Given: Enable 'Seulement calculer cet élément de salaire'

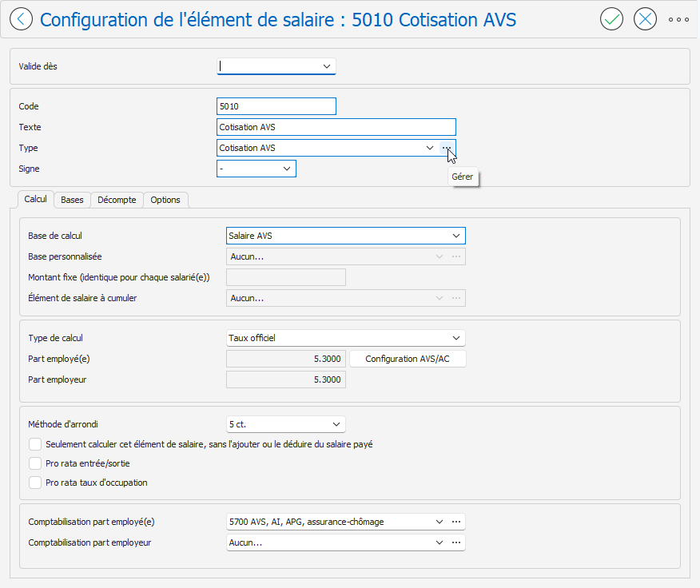Looking at the screenshot, I should coord(35,444).
